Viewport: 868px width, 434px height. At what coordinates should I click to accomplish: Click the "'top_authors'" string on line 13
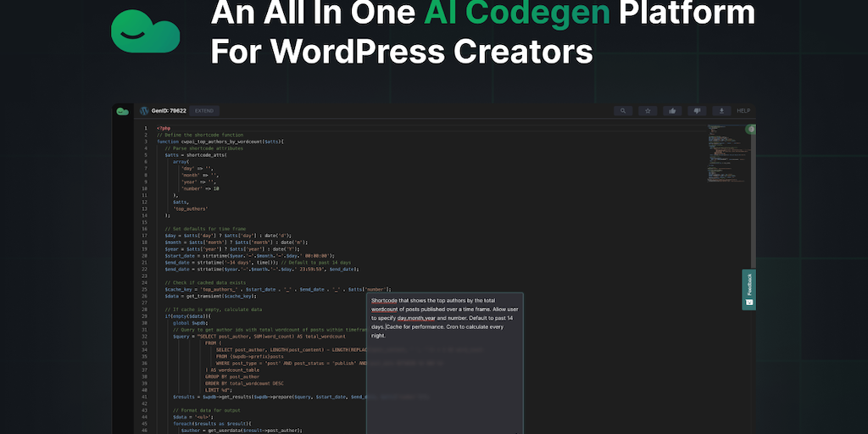click(x=191, y=209)
